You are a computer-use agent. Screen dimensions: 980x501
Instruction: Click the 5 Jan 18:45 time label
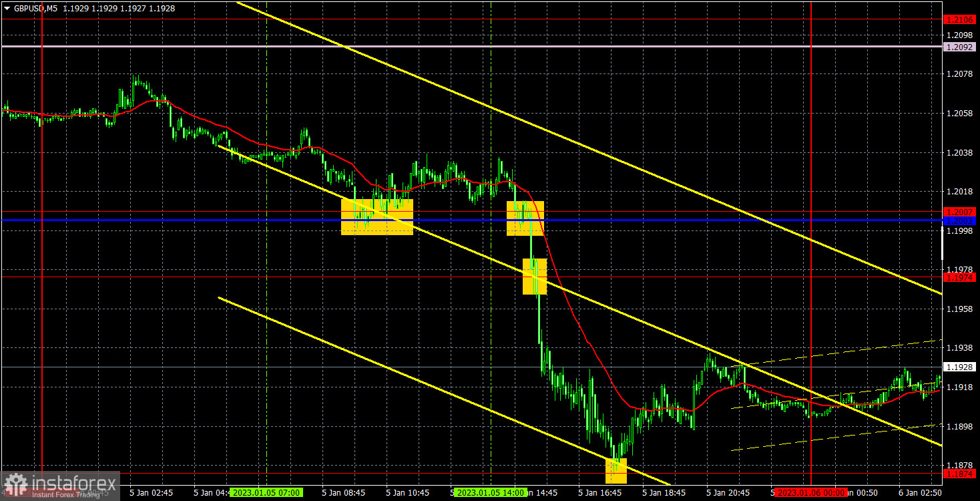click(664, 493)
